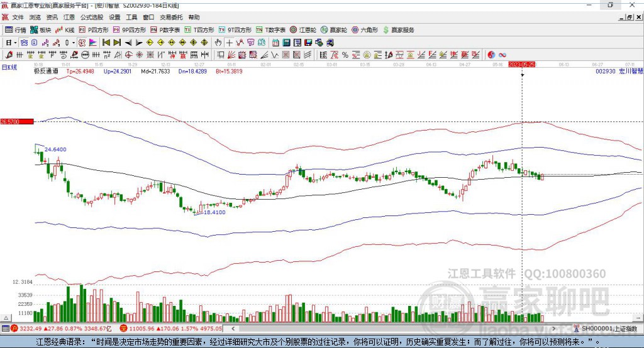This screenshot has width=644, height=348.
Task: Switch to the K线 chart view
Action: click(65, 30)
